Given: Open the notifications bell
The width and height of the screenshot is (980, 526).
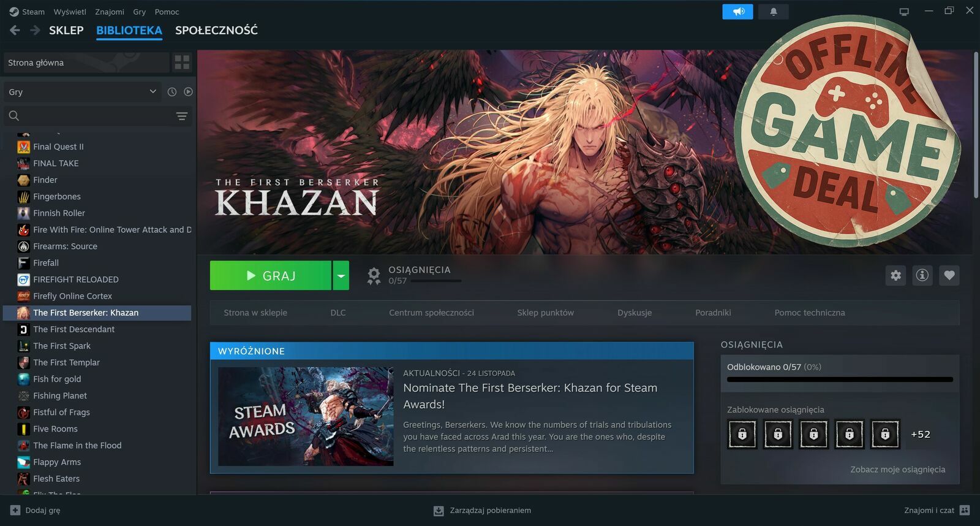Looking at the screenshot, I should click(773, 12).
